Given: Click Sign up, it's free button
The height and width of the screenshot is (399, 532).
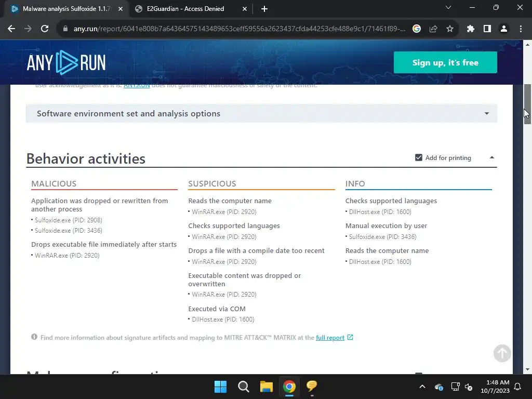Looking at the screenshot, I should (x=445, y=62).
